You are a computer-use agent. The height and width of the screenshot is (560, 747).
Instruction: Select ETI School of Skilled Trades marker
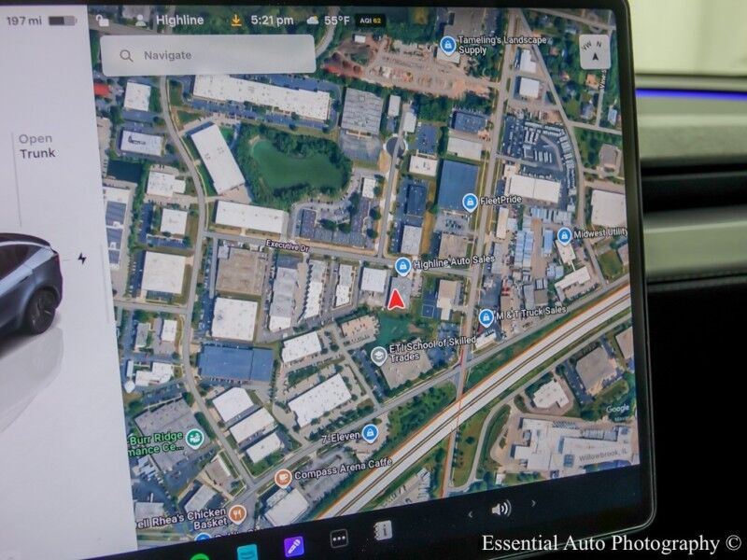point(378,356)
